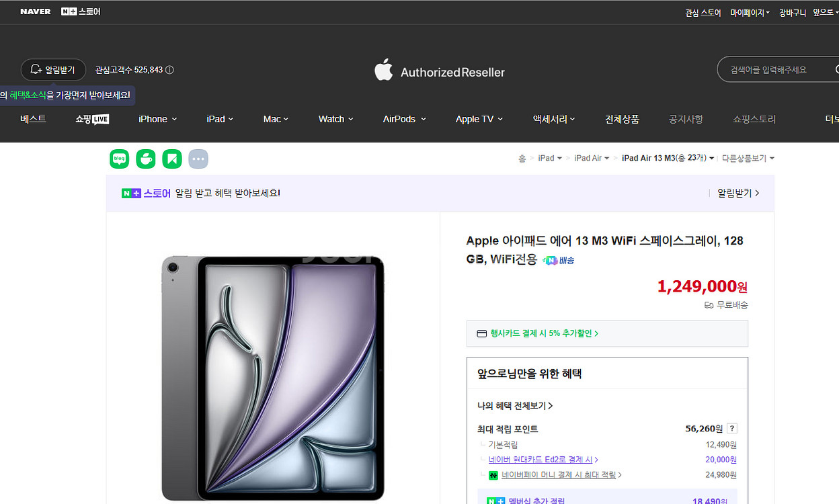The image size is (839, 504).
Task: Click the 홈 breadcrumb link
Action: pos(522,159)
